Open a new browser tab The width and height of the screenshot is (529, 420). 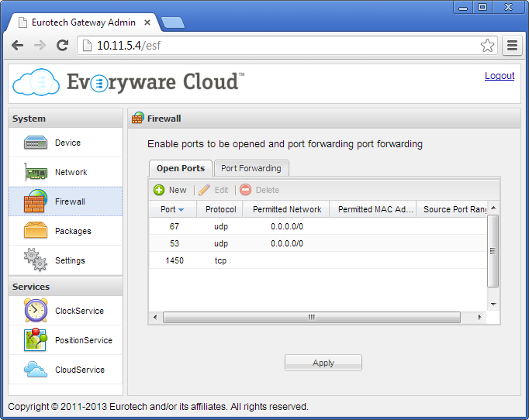(173, 22)
